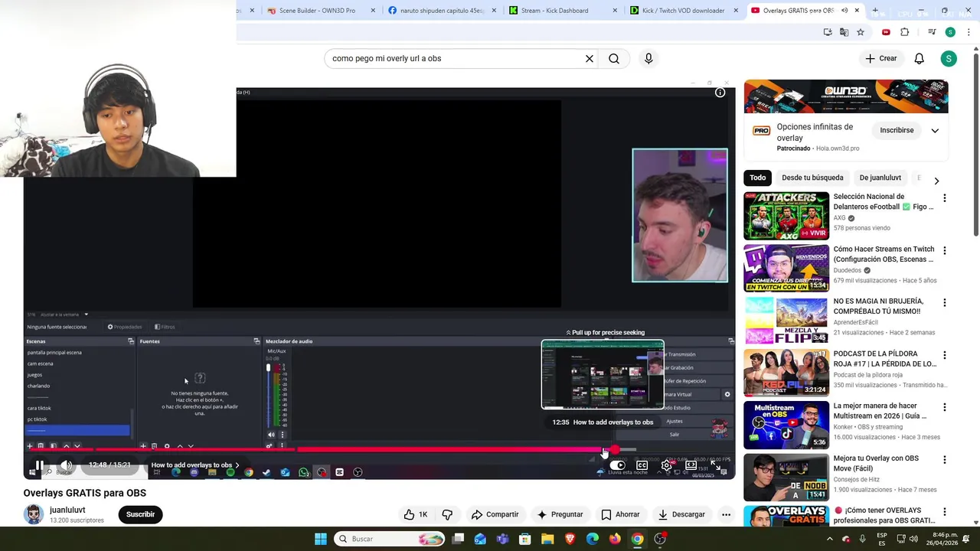Image resolution: width=980 pixels, height=551 pixels.
Task: Open the juanluluvt channel avatar
Action: pos(34,514)
